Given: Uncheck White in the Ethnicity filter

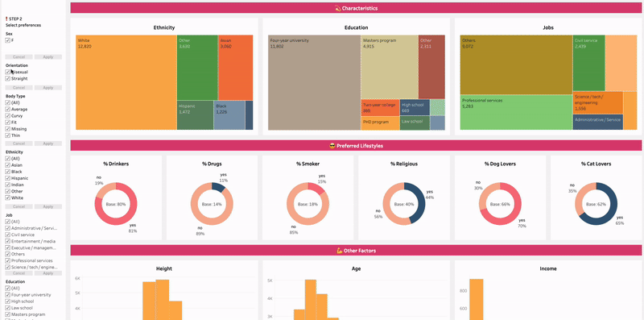Looking at the screenshot, I should [7, 197].
